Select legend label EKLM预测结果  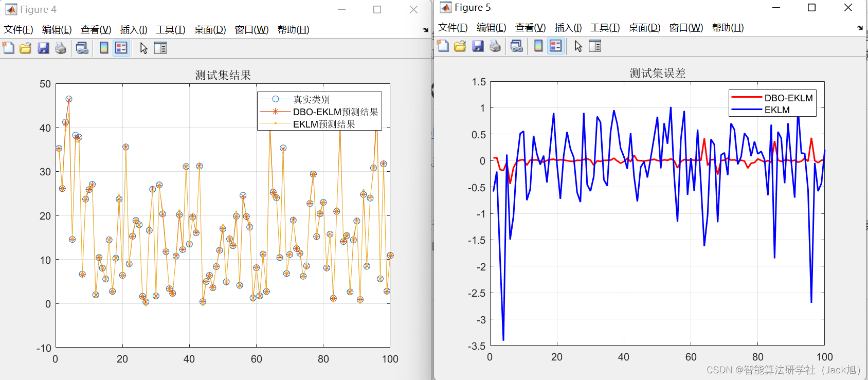pyautogui.click(x=324, y=124)
